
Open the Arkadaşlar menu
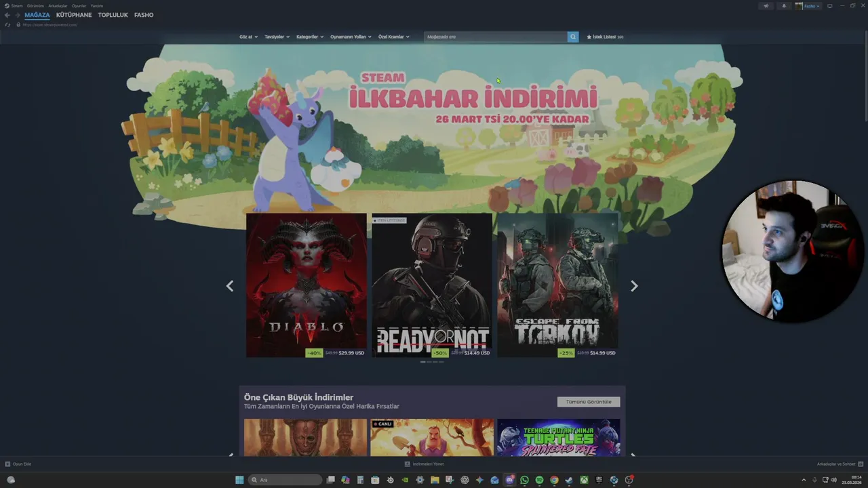click(x=58, y=5)
